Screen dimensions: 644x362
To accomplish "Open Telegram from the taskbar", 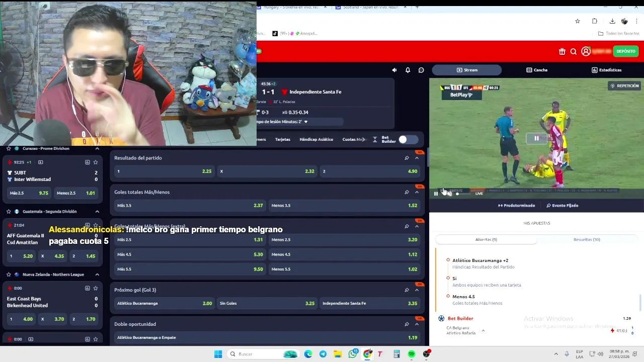I will pyautogui.click(x=323, y=354).
